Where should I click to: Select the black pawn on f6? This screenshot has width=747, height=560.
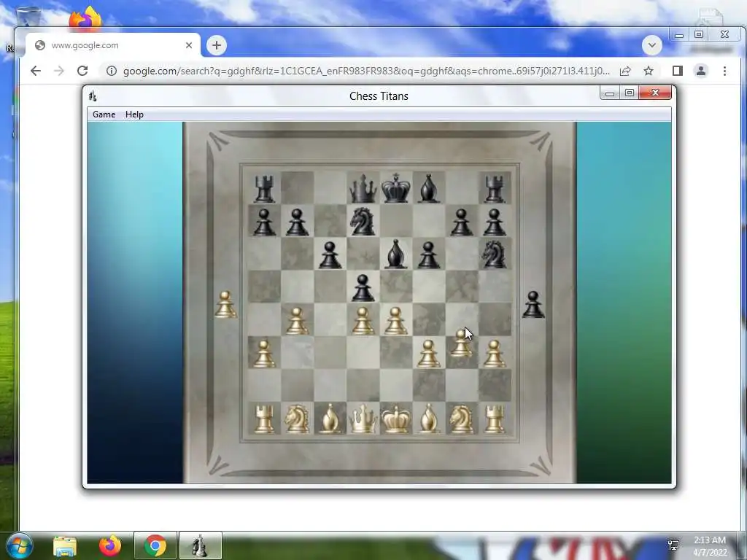[x=429, y=255]
